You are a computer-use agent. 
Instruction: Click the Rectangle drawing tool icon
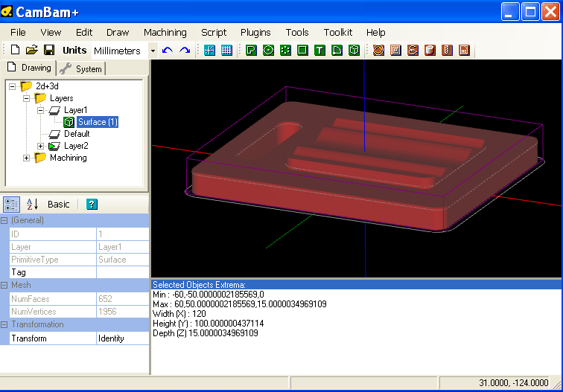point(302,50)
